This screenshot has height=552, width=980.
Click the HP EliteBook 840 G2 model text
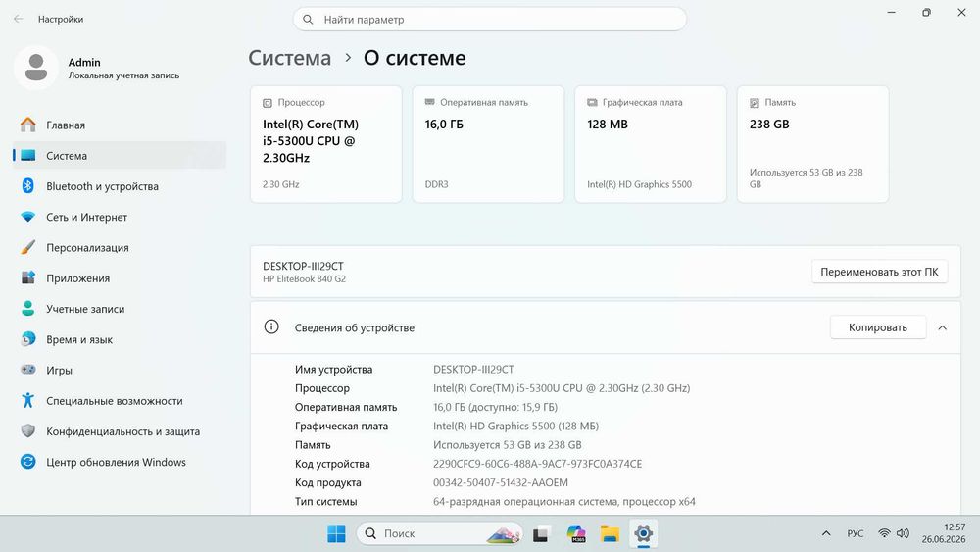[x=304, y=278]
